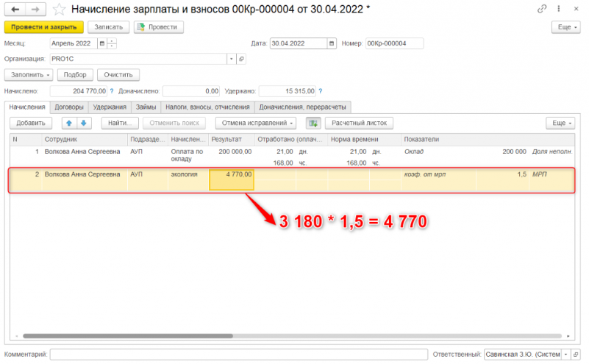589x364 pixels.
Task: Click the green table settings icon
Action: click(x=313, y=124)
